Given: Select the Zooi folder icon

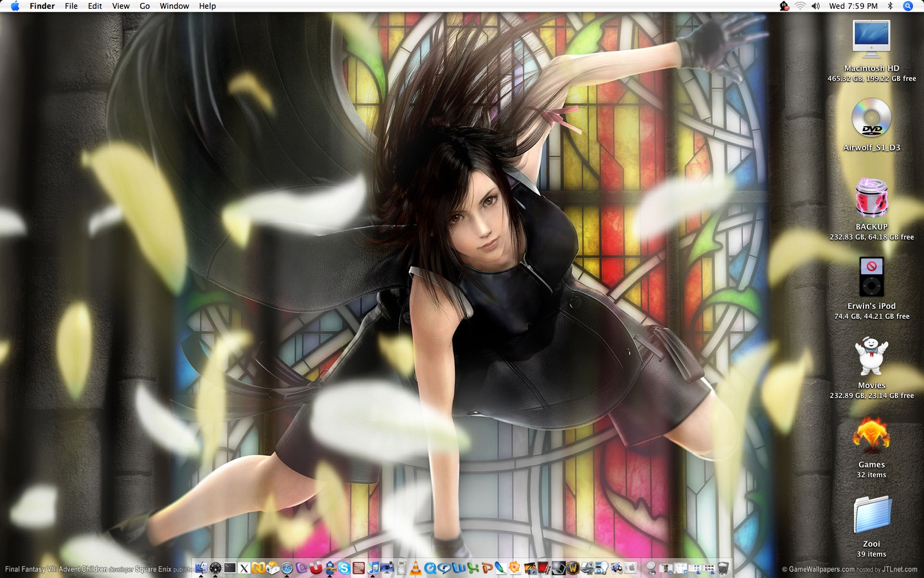Looking at the screenshot, I should 871,515.
